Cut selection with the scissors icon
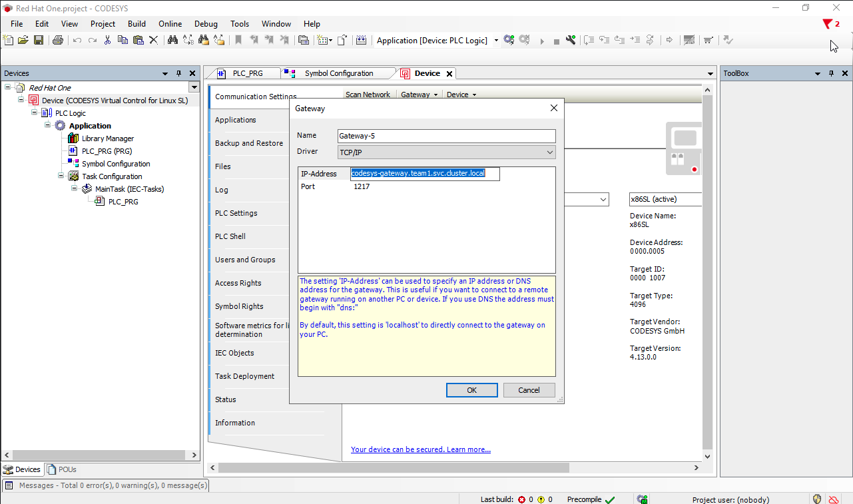The width and height of the screenshot is (853, 504). pyautogui.click(x=107, y=40)
